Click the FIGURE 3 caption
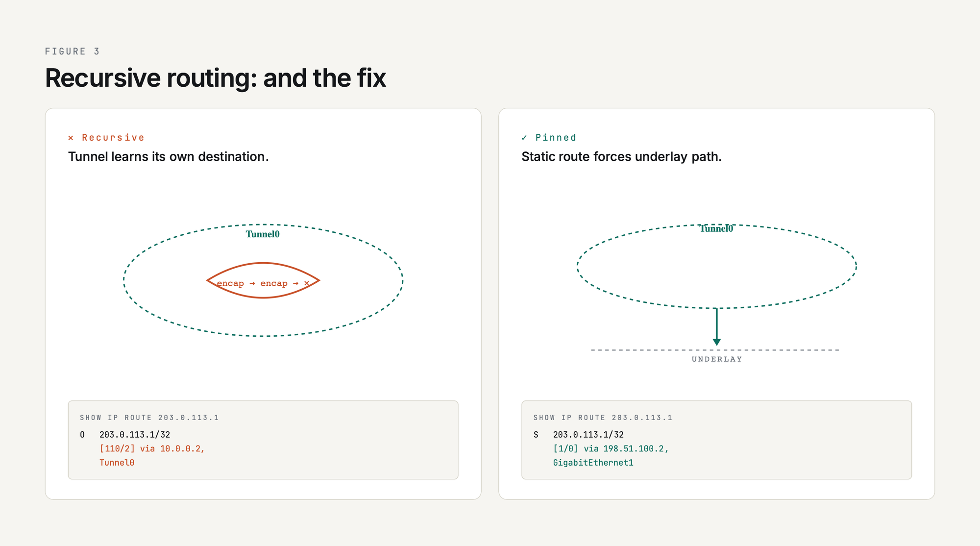Screen dimensions: 980x546 pyautogui.click(x=73, y=51)
